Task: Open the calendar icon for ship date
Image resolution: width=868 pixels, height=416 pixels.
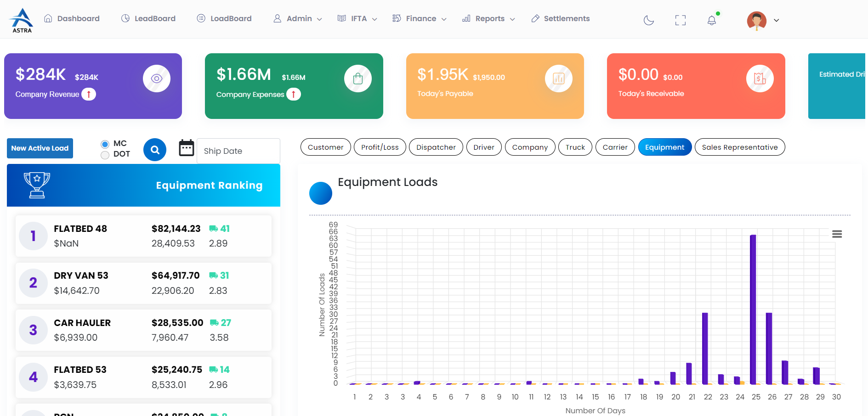Action: [187, 148]
